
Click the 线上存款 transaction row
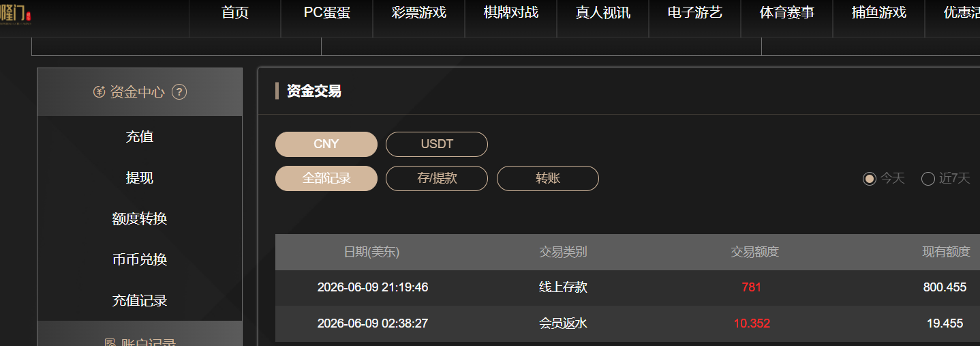[x=628, y=287]
